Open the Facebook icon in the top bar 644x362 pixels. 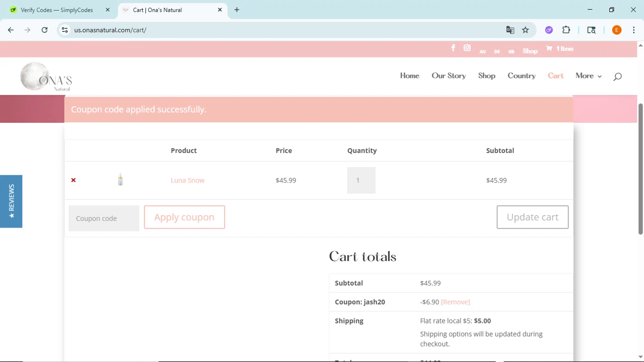click(453, 48)
